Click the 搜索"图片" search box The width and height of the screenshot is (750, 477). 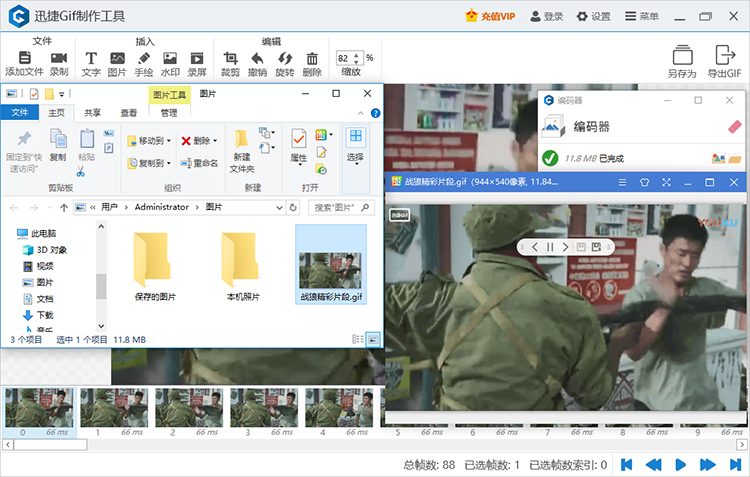341,207
